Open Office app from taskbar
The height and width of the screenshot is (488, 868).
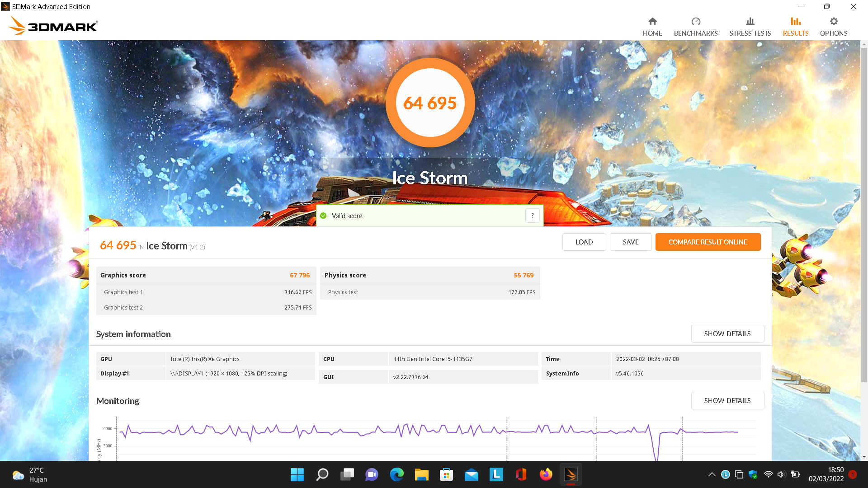(521, 474)
